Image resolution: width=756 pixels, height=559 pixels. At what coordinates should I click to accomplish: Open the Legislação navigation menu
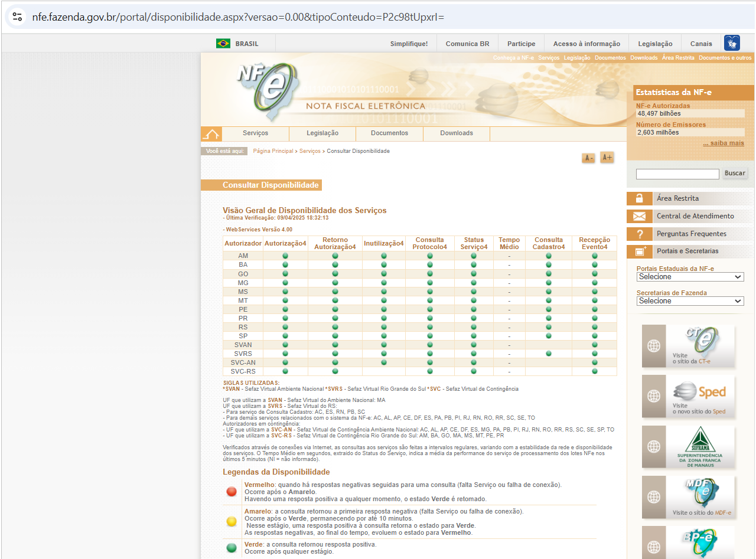pyautogui.click(x=322, y=133)
